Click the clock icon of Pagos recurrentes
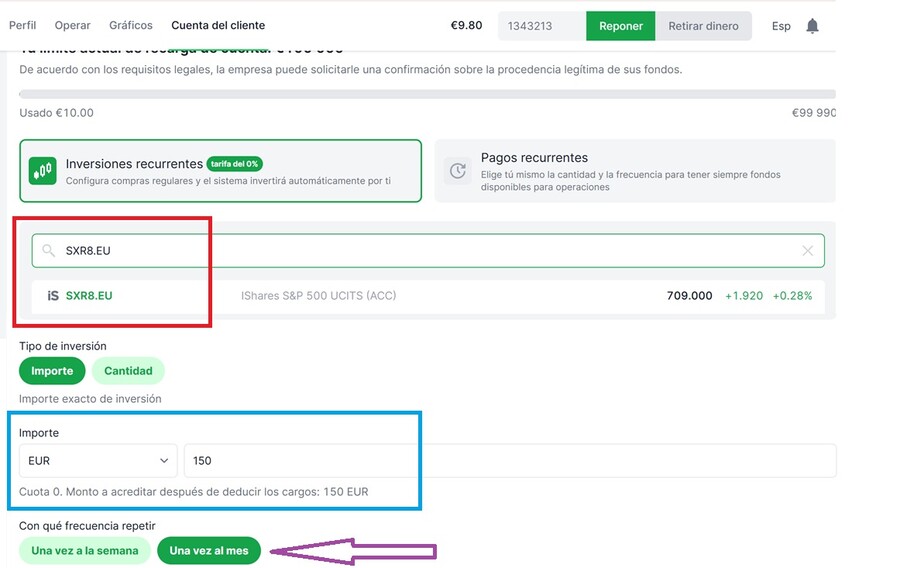The width and height of the screenshot is (900, 568). click(457, 171)
